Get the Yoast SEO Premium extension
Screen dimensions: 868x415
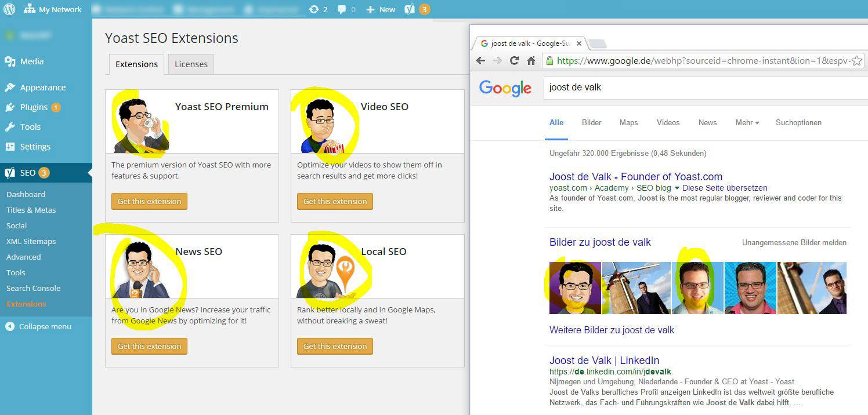tap(150, 201)
